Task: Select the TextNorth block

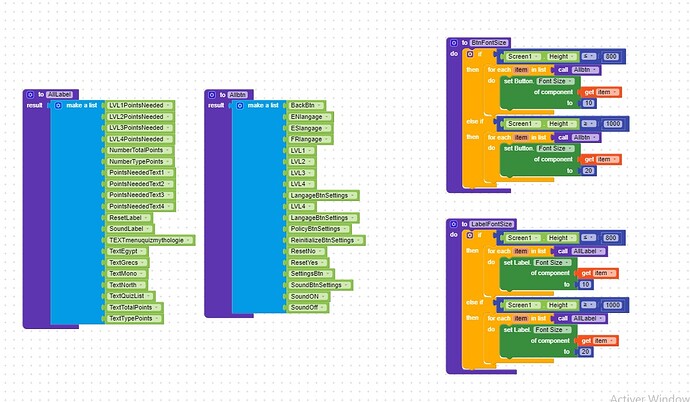Action: pos(126,285)
